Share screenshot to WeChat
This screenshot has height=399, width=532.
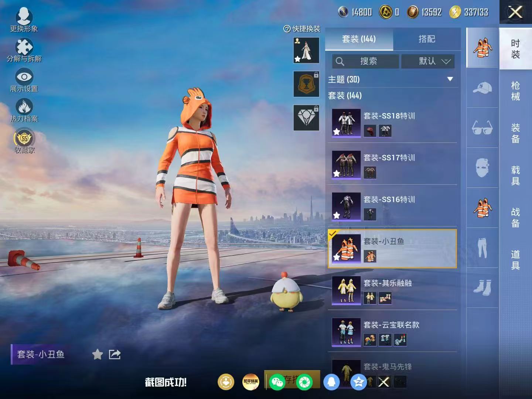[277, 382]
